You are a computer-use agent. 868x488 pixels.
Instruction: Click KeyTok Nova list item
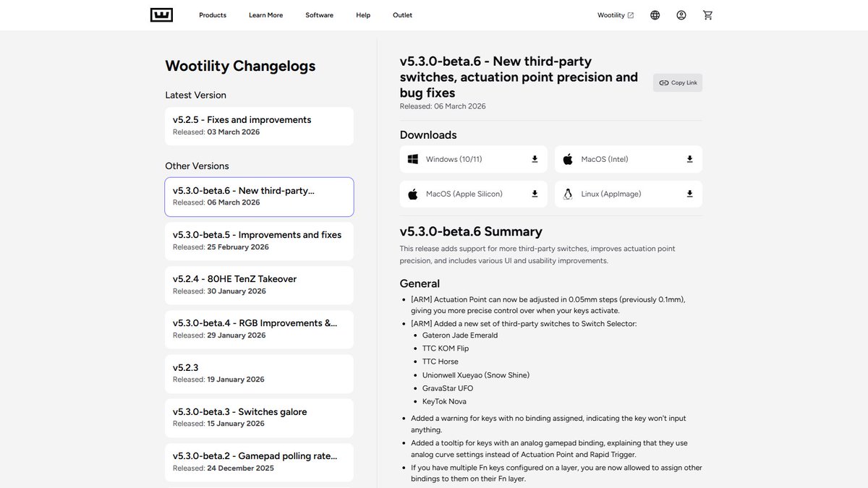tap(444, 401)
